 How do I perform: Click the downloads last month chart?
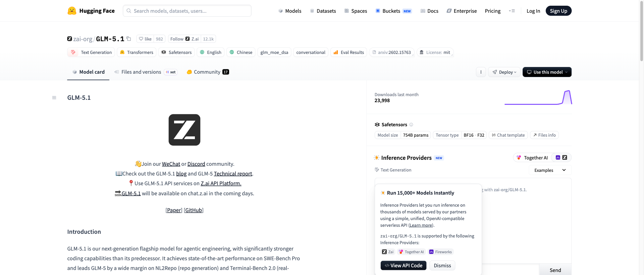pos(538,97)
